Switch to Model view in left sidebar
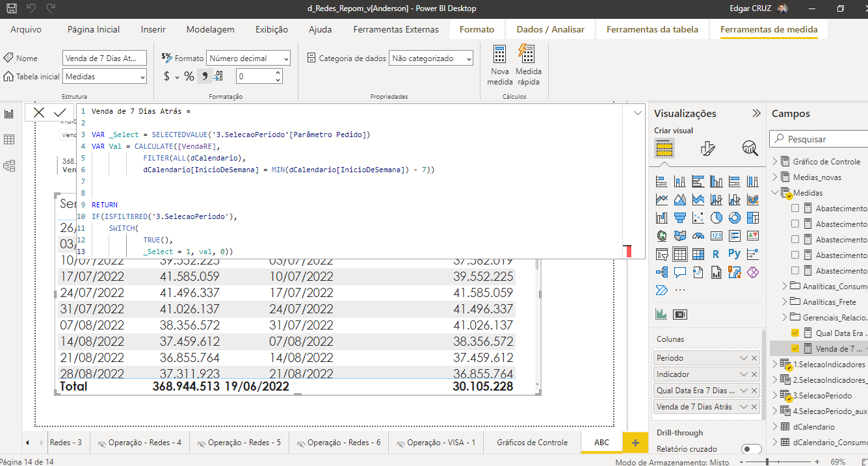The image size is (868, 466). (x=10, y=166)
